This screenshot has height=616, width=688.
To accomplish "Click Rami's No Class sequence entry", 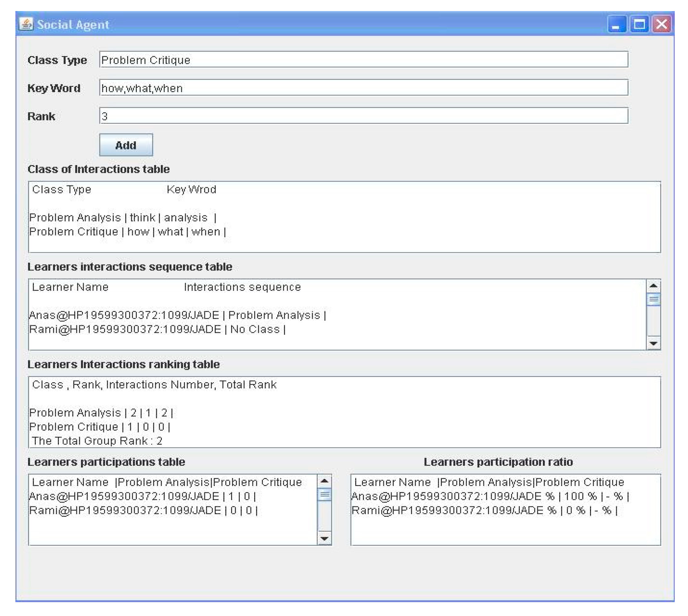I will 157,329.
